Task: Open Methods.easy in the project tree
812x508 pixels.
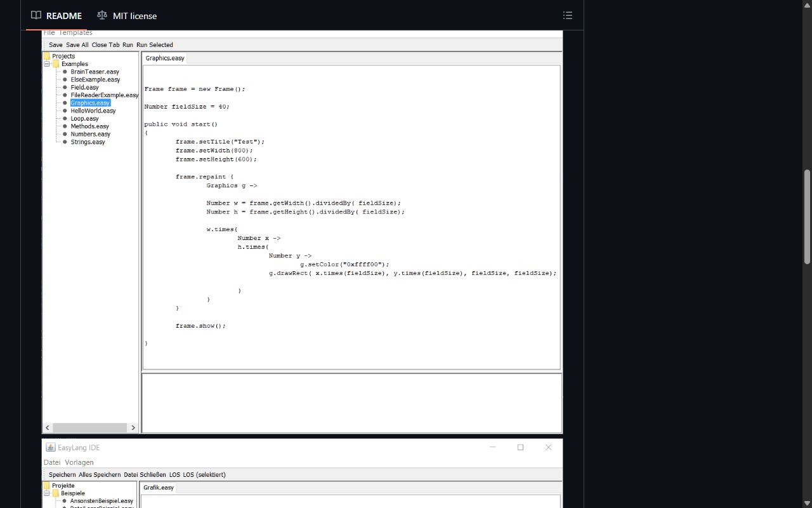Action: coord(89,126)
